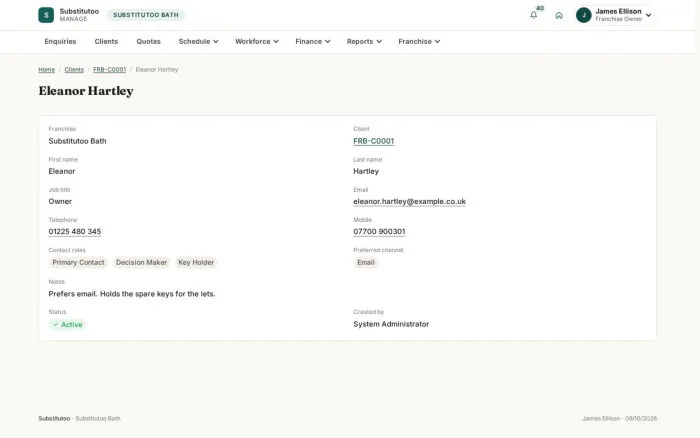
Task: Click the Eleanor Hartley breadcrumb text
Action: [x=157, y=70]
